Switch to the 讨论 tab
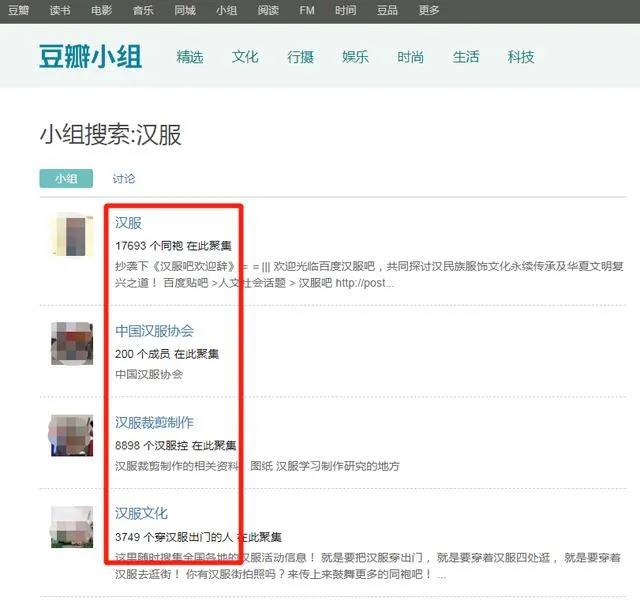Image resolution: width=640 pixels, height=601 pixels. 124,179
